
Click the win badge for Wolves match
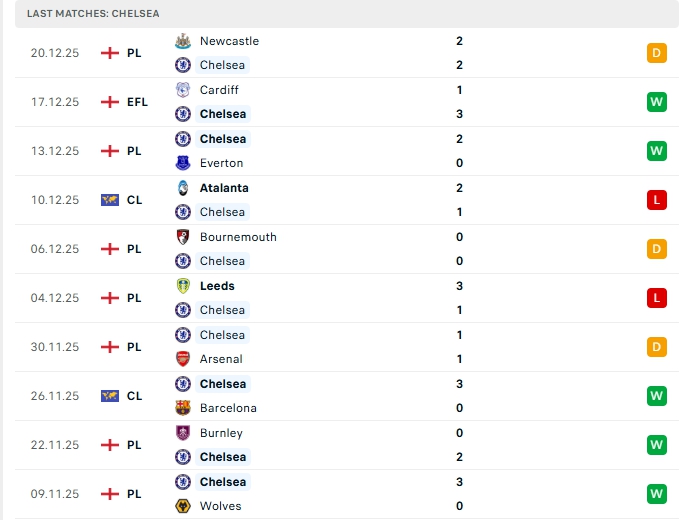(656, 494)
